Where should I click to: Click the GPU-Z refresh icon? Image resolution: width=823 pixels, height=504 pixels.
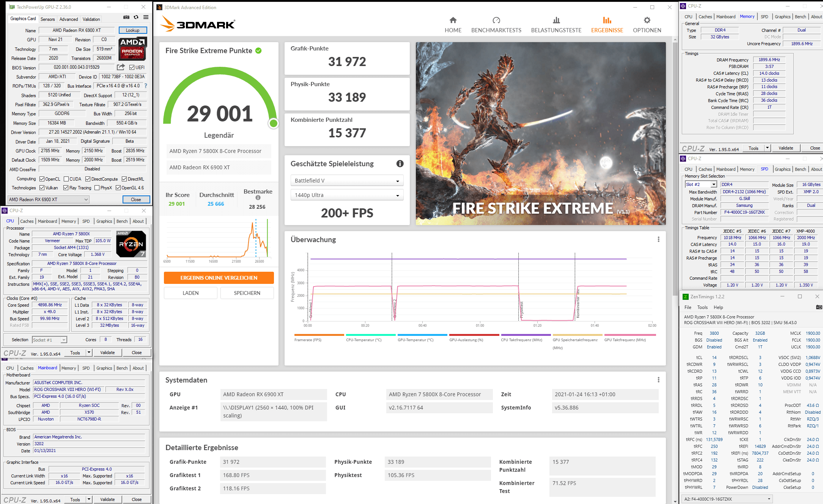(x=136, y=17)
